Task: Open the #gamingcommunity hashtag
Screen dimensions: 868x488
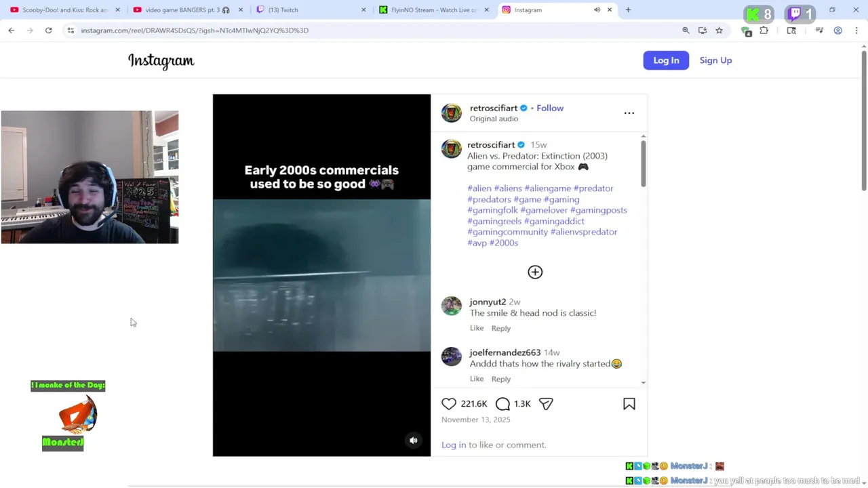Action: (507, 232)
